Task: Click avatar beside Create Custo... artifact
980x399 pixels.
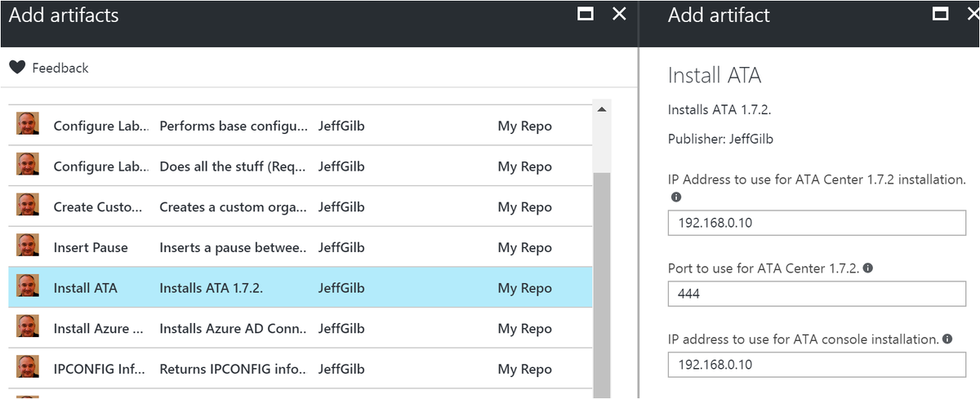Action: (x=28, y=206)
